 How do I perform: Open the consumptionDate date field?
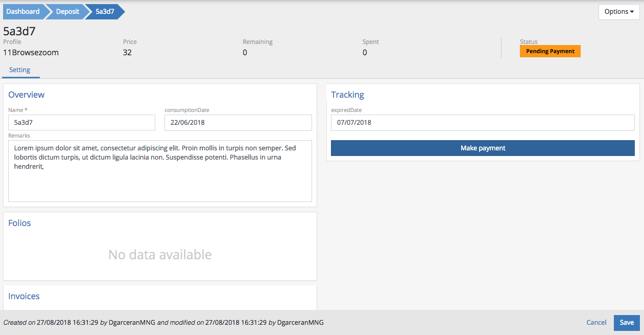pos(238,123)
